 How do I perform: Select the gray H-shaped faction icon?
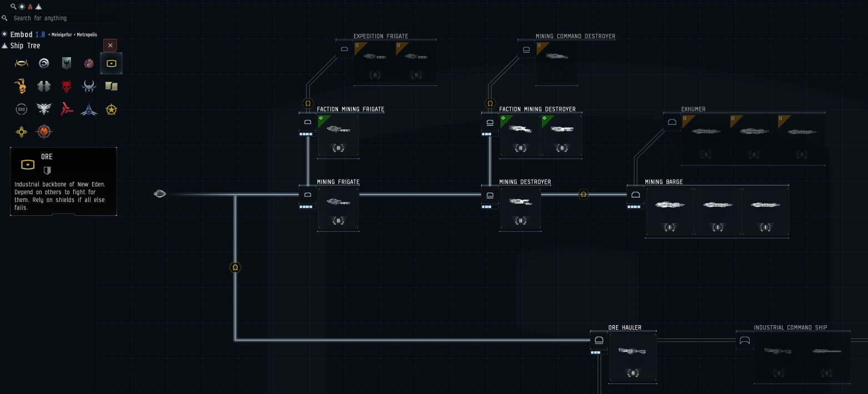44,86
